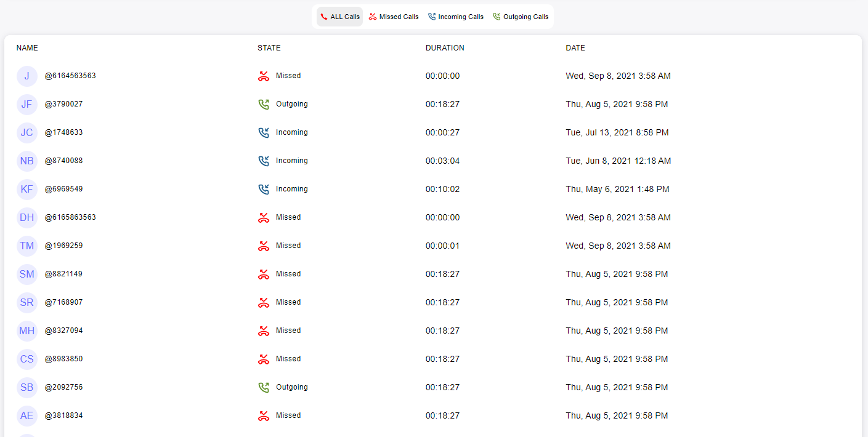
Task: Select the ALL Calls filter
Action: coord(339,17)
